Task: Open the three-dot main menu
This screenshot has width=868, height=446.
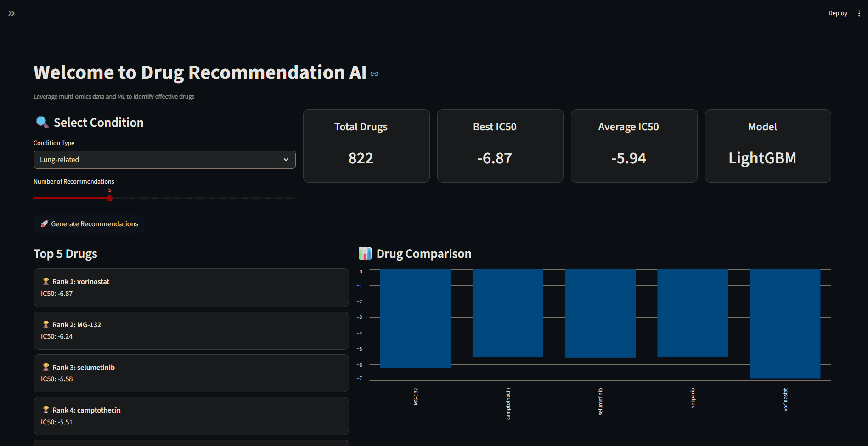Action: 859,13
